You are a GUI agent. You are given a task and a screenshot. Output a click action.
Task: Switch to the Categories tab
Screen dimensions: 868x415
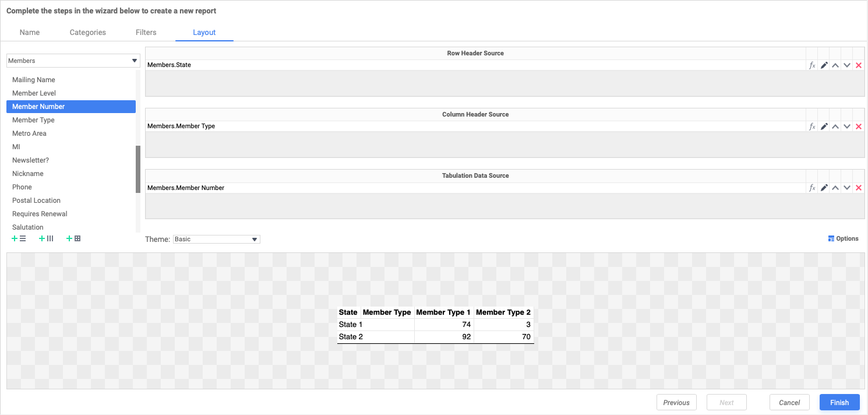(x=87, y=32)
